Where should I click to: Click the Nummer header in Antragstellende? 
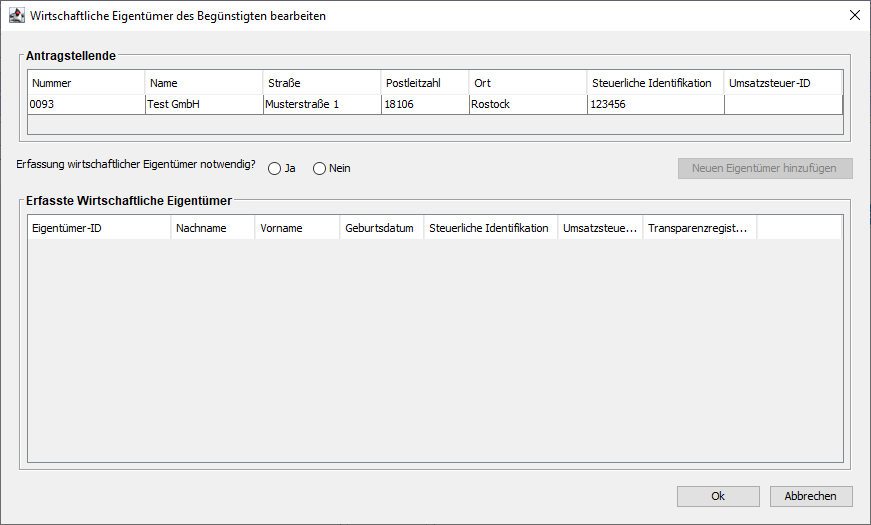click(86, 83)
